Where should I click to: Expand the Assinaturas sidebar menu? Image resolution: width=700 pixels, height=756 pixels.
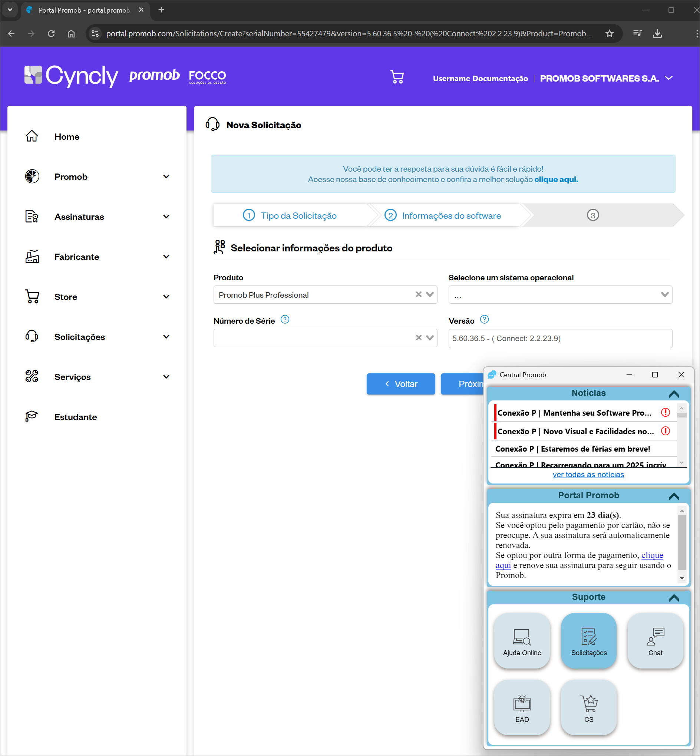[166, 217]
